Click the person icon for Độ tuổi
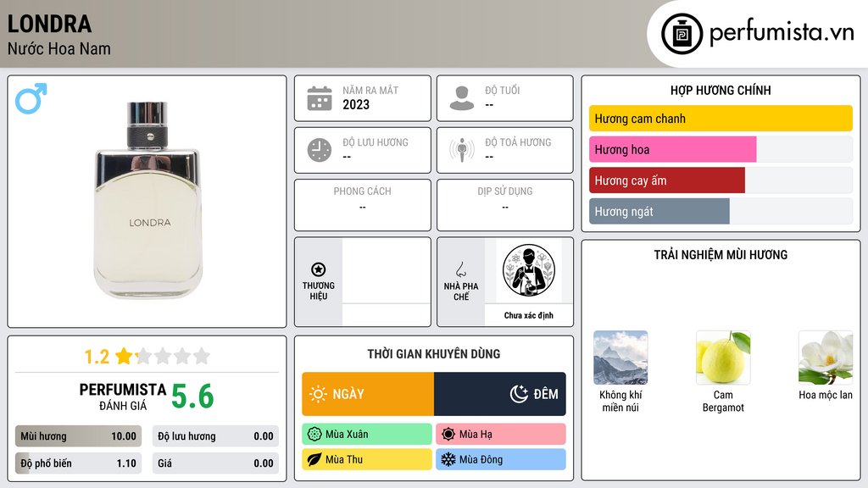 click(x=462, y=98)
